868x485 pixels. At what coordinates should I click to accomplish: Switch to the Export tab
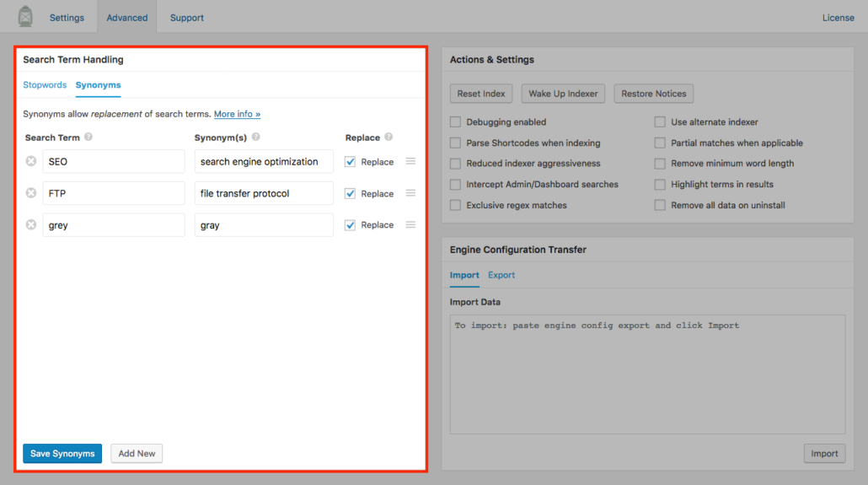click(x=501, y=275)
